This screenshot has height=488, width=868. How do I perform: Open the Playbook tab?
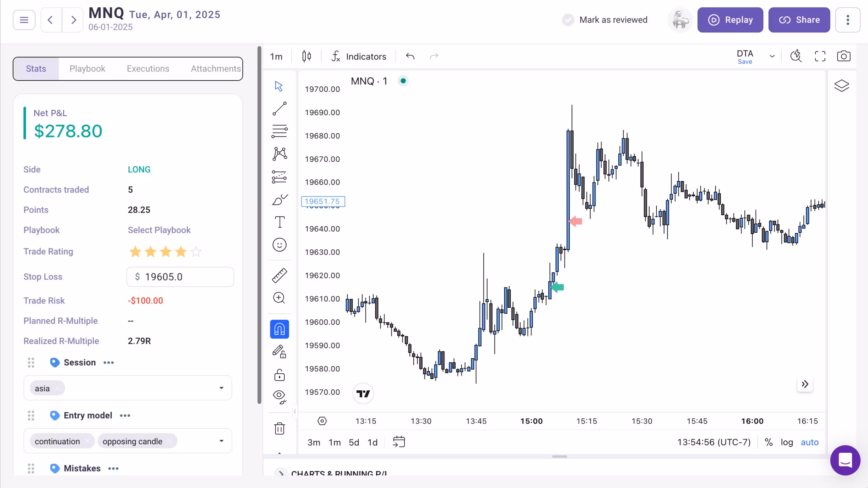point(87,69)
